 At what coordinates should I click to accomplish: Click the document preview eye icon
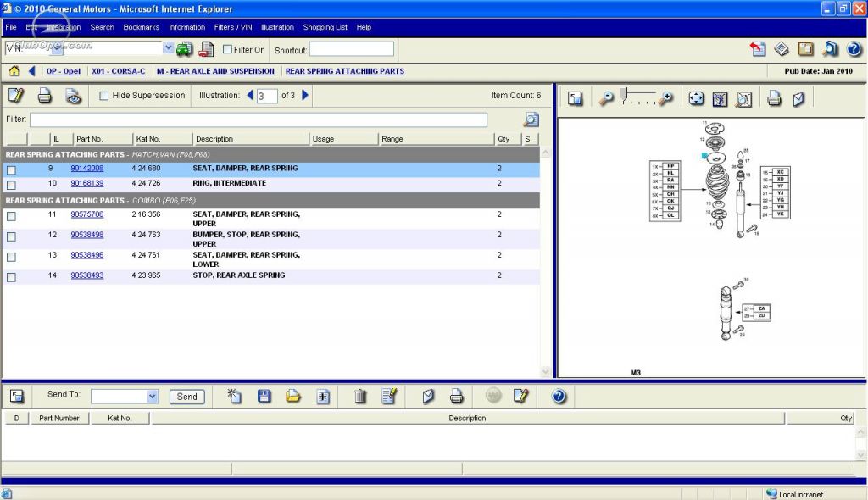pyautogui.click(x=73, y=96)
